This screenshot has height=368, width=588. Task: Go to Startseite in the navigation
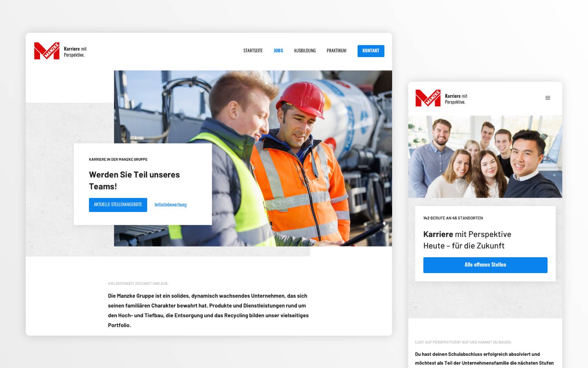coord(253,51)
